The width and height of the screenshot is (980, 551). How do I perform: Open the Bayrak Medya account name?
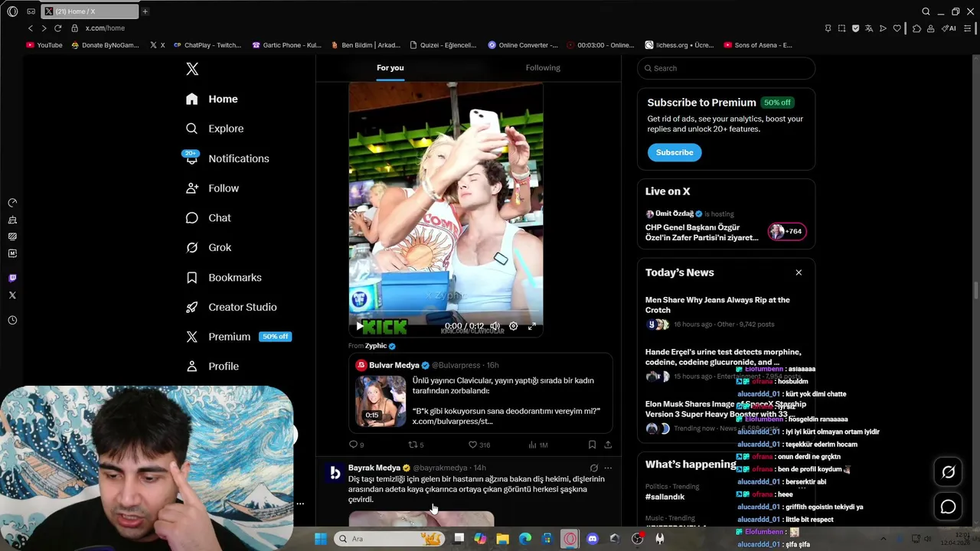[x=374, y=468]
